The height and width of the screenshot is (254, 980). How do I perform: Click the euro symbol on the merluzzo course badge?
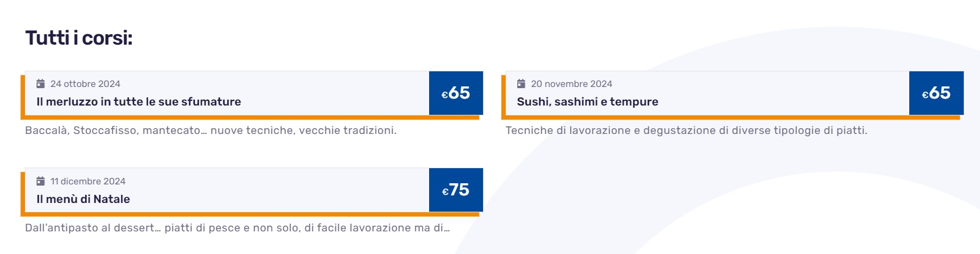coord(445,95)
